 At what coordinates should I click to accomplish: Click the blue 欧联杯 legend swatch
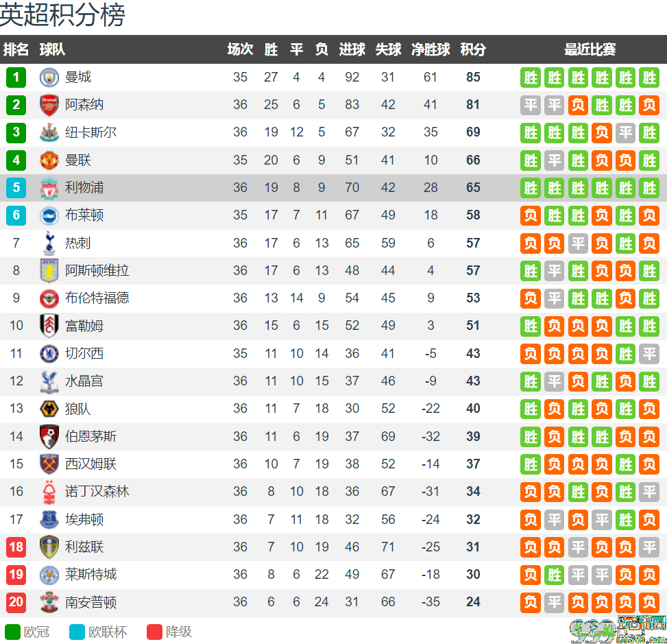click(x=77, y=632)
